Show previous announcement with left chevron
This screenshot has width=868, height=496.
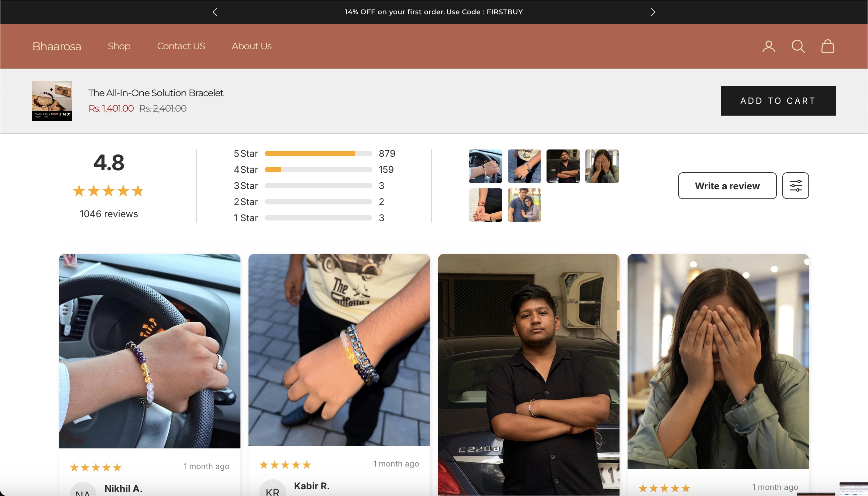[x=215, y=12]
